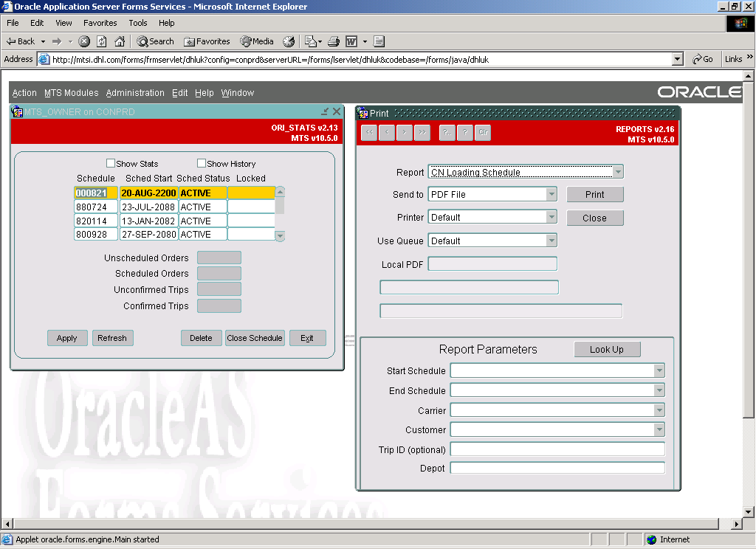
Task: Open the Action menu in Oracle Forms
Action: click(24, 92)
